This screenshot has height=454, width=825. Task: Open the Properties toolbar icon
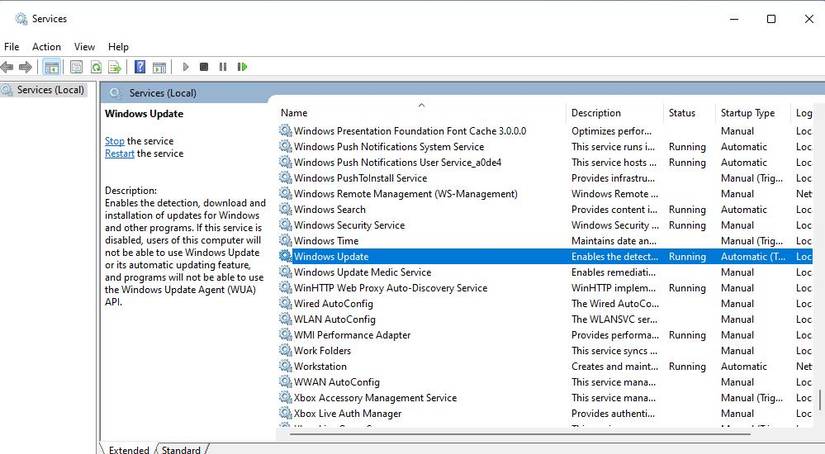point(76,67)
